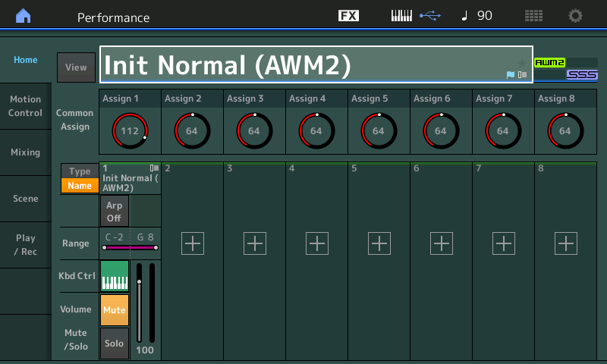Select the Type label button
607x364 pixels.
click(x=80, y=171)
